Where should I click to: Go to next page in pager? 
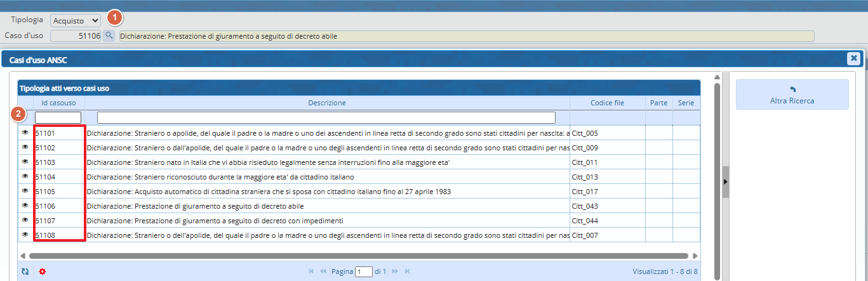point(395,271)
